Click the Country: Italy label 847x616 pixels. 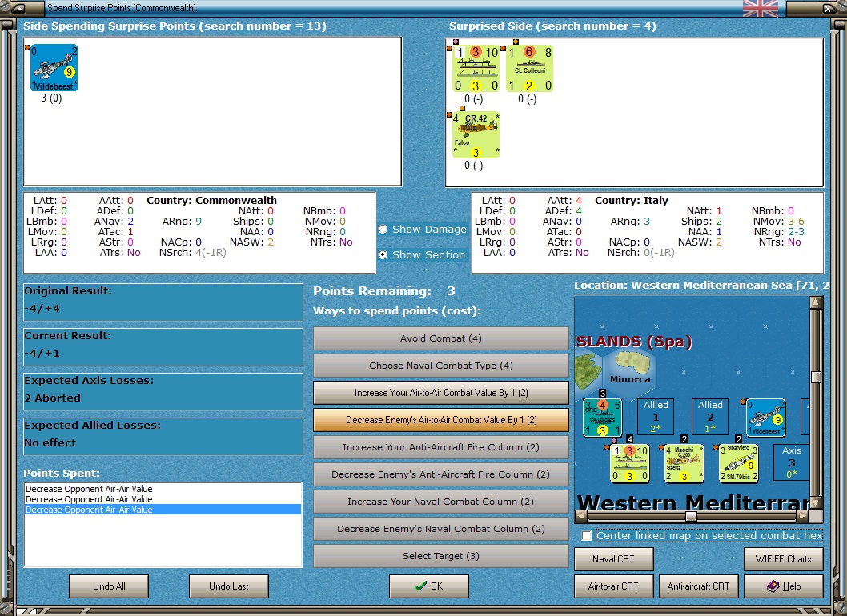click(632, 200)
